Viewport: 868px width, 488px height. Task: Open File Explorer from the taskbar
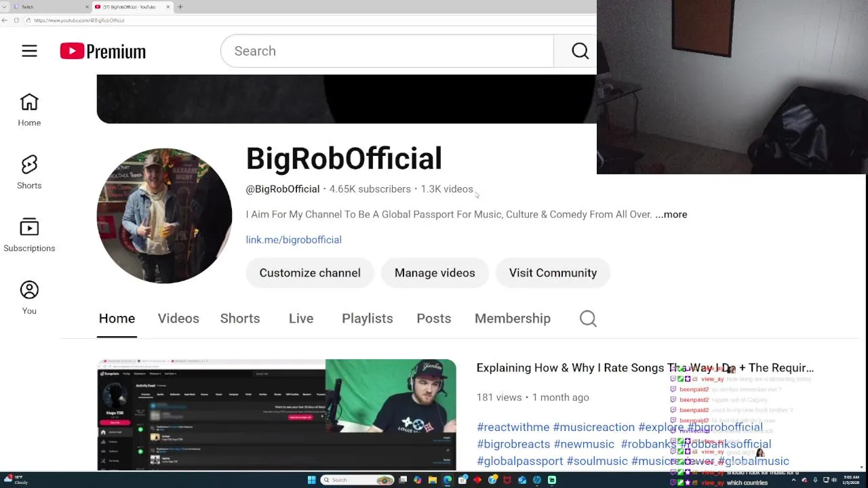[433, 480]
